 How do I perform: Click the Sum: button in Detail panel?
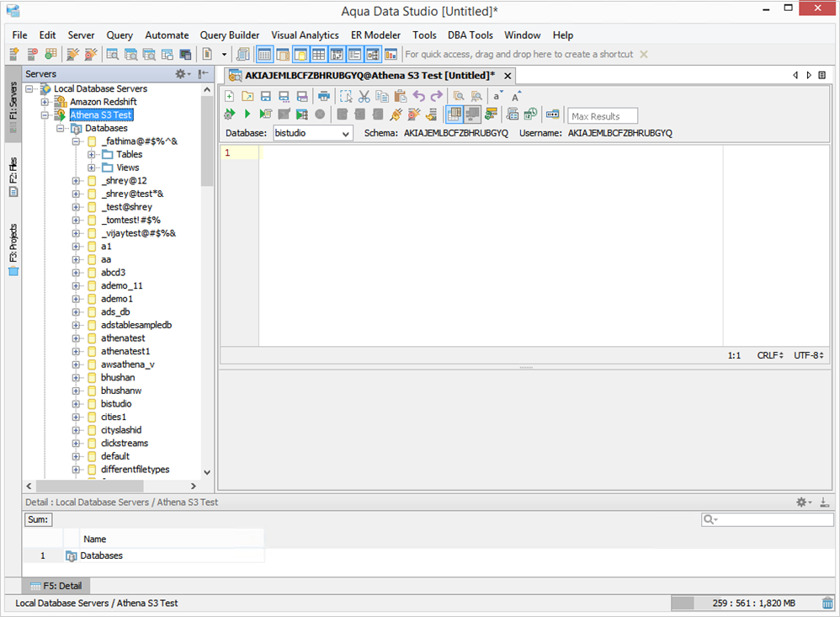click(x=38, y=519)
